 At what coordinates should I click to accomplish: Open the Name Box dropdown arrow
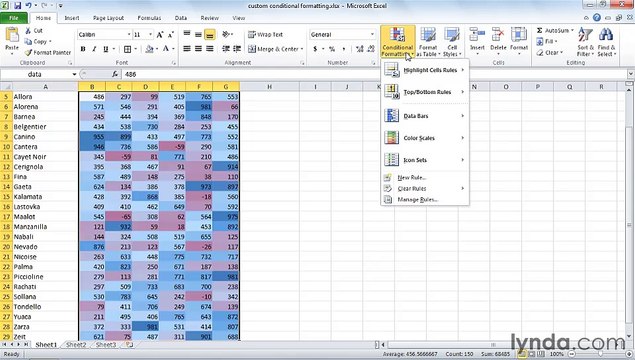click(74, 74)
